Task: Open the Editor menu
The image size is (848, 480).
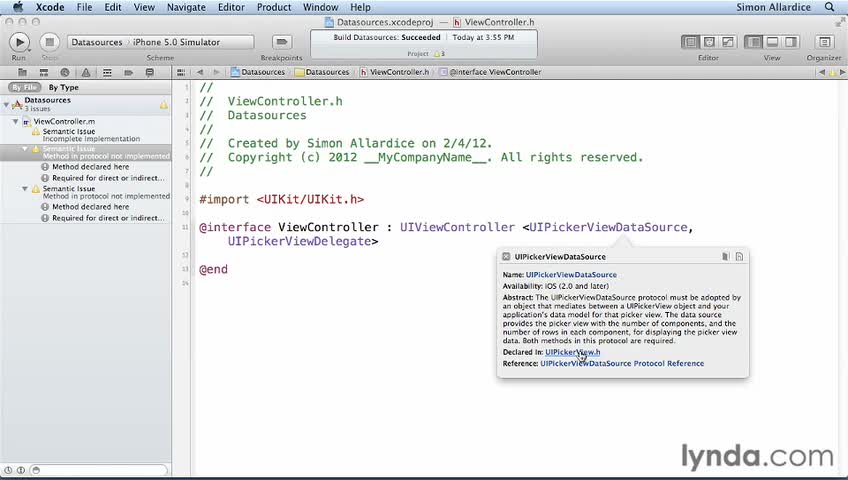Action: [x=231, y=7]
